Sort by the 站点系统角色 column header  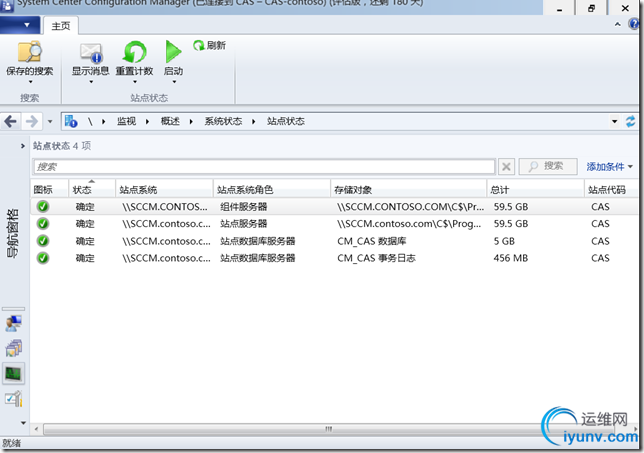click(x=271, y=190)
